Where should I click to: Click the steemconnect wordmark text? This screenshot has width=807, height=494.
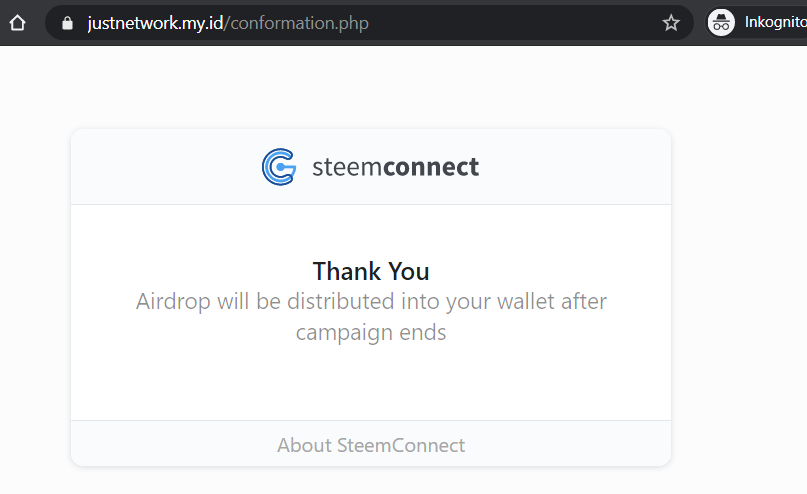coord(395,167)
